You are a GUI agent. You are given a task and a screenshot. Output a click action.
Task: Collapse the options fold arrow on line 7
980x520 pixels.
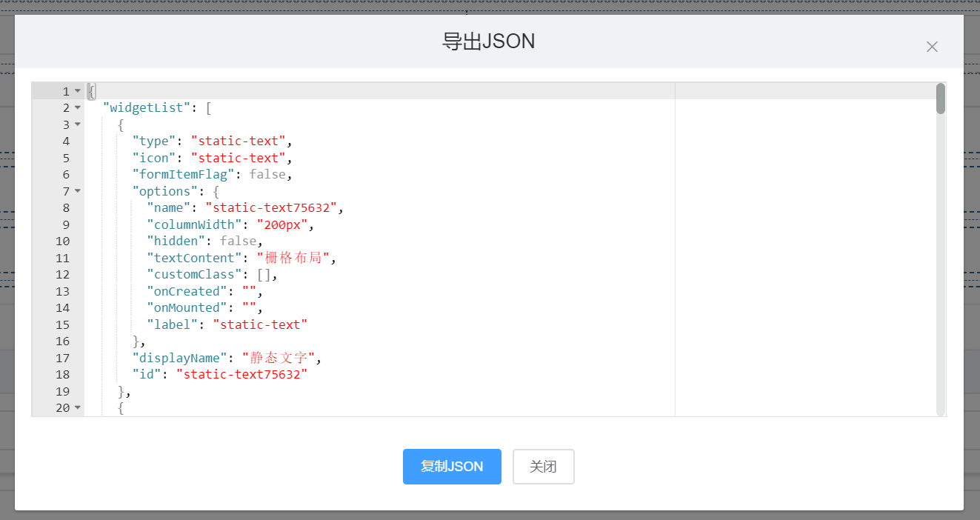[78, 191]
